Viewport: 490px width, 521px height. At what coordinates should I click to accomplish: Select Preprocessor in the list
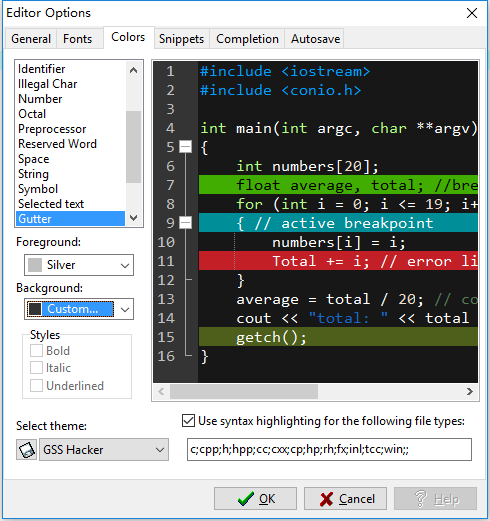point(70,129)
